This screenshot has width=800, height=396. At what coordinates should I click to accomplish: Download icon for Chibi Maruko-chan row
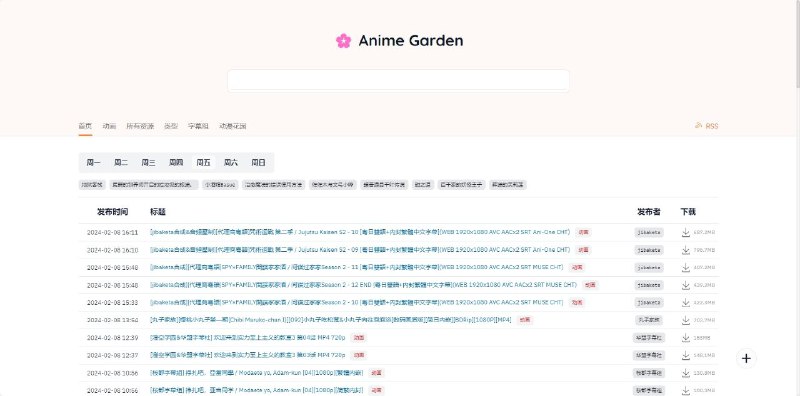tap(686, 320)
